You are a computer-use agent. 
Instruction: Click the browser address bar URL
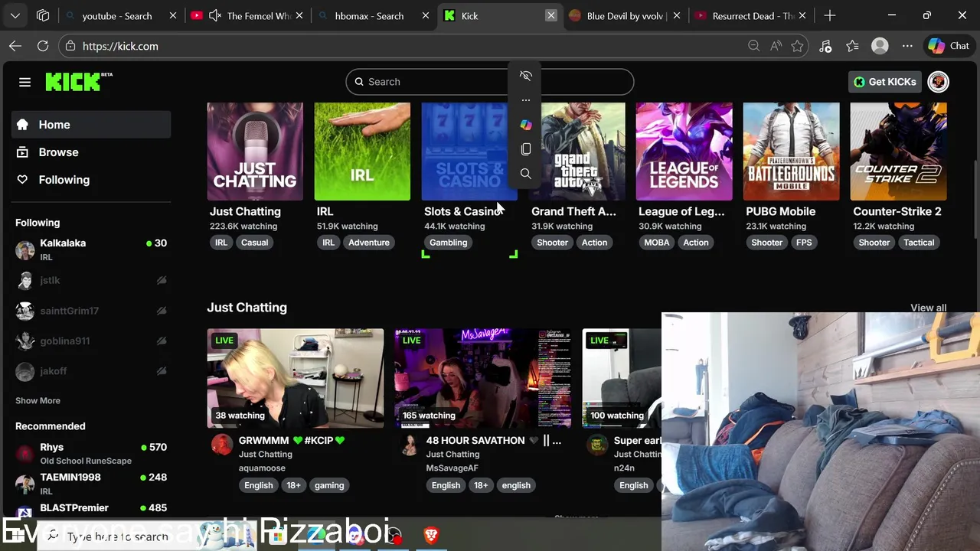click(x=120, y=46)
